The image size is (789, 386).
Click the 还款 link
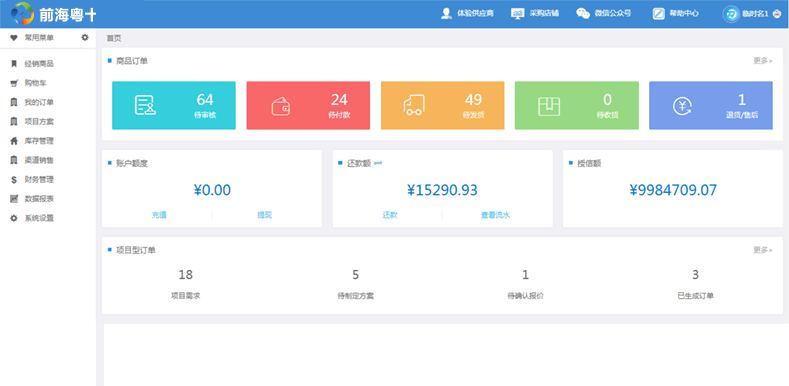pos(390,215)
